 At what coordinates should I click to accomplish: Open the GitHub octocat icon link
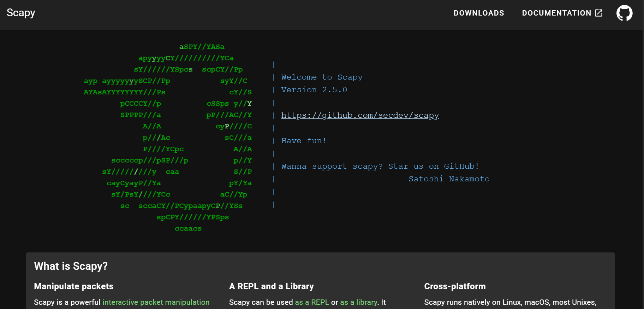pyautogui.click(x=624, y=13)
